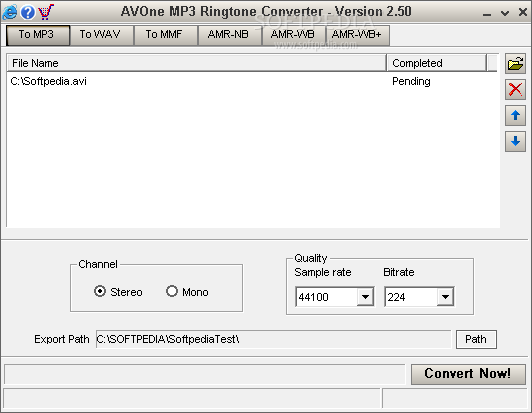The width and height of the screenshot is (532, 413).
Task: Click the Path browse button
Action: (476, 339)
